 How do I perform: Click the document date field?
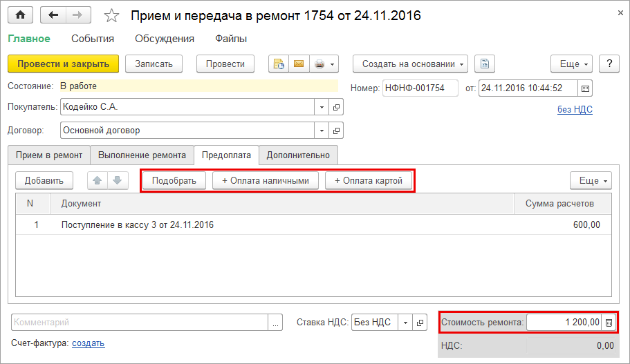(528, 88)
